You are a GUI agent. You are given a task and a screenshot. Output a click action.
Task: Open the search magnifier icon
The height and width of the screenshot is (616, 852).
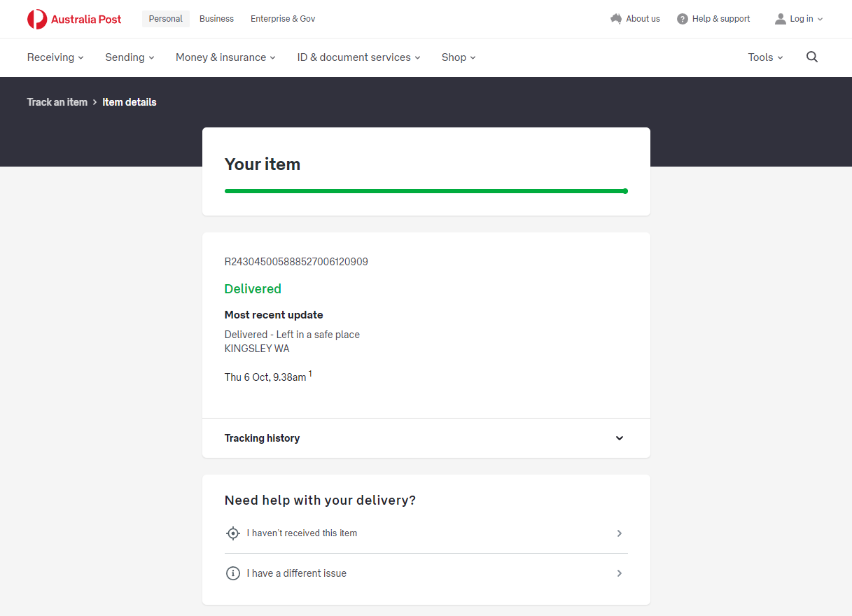click(x=812, y=57)
